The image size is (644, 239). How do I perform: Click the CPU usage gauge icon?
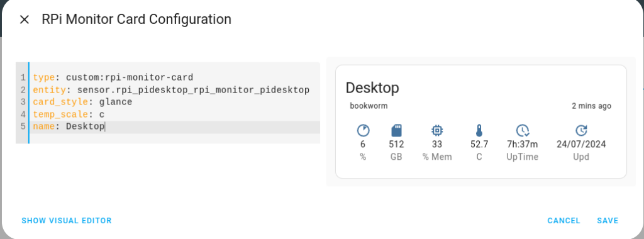click(363, 131)
